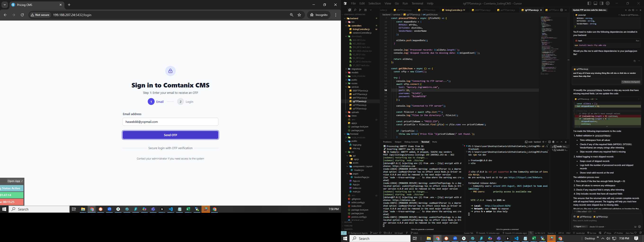Image resolution: width=644 pixels, height=242 pixels.
Task: Switch to the Problems panel tab
Action: 387,142
